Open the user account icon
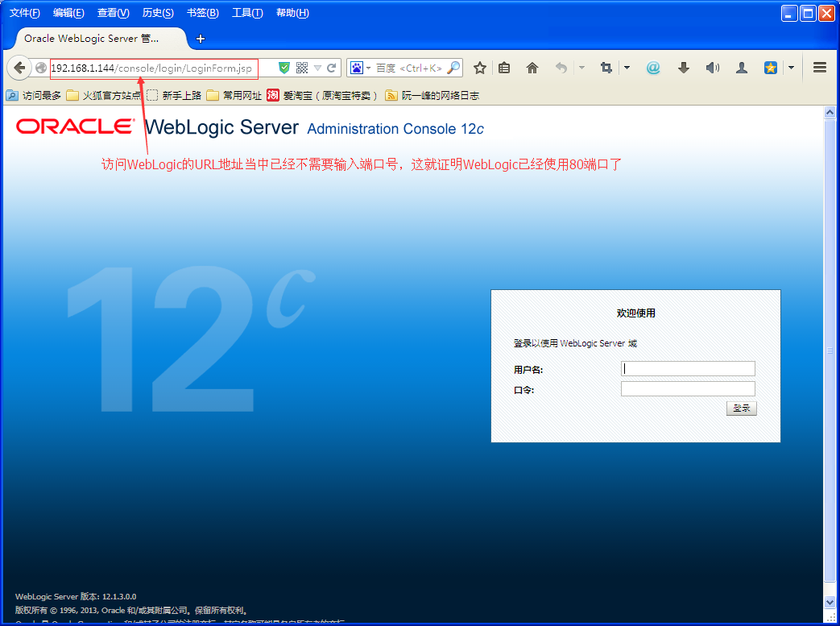Image resolution: width=840 pixels, height=626 pixels. 742,68
